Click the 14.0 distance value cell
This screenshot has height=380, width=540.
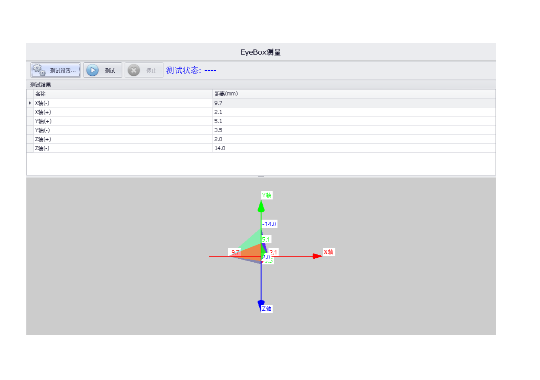click(x=354, y=148)
